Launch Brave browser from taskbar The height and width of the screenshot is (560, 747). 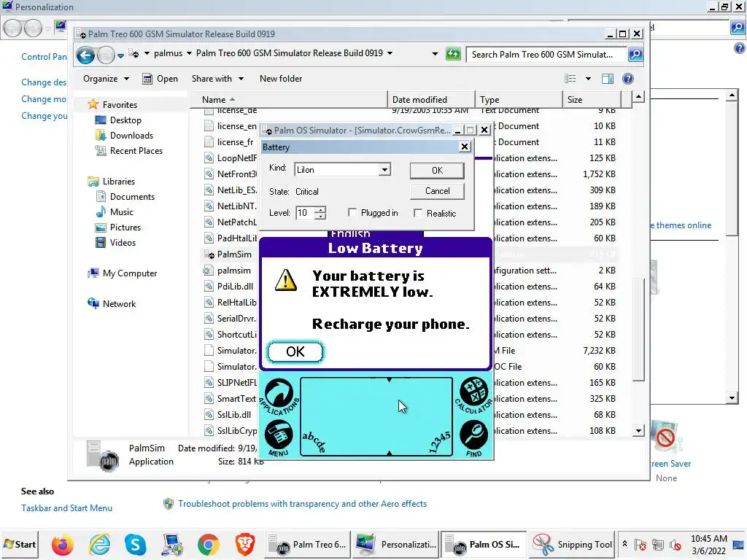tap(245, 545)
